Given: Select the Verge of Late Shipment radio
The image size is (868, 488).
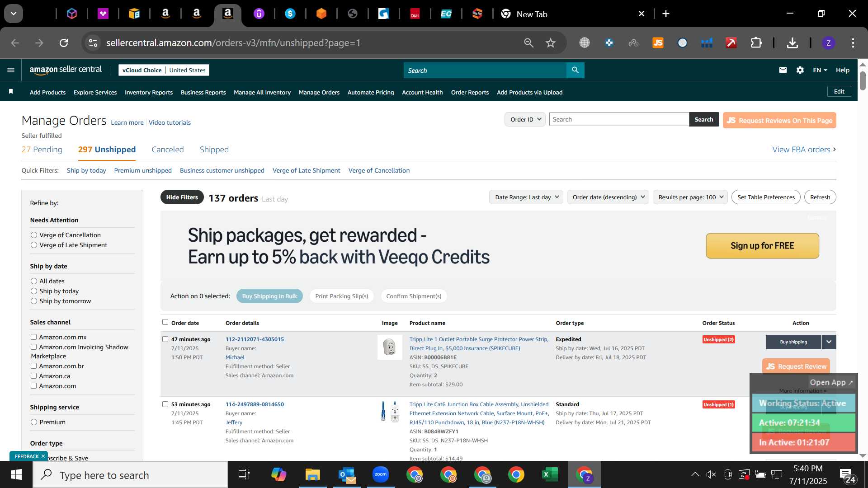Looking at the screenshot, I should pos(34,245).
